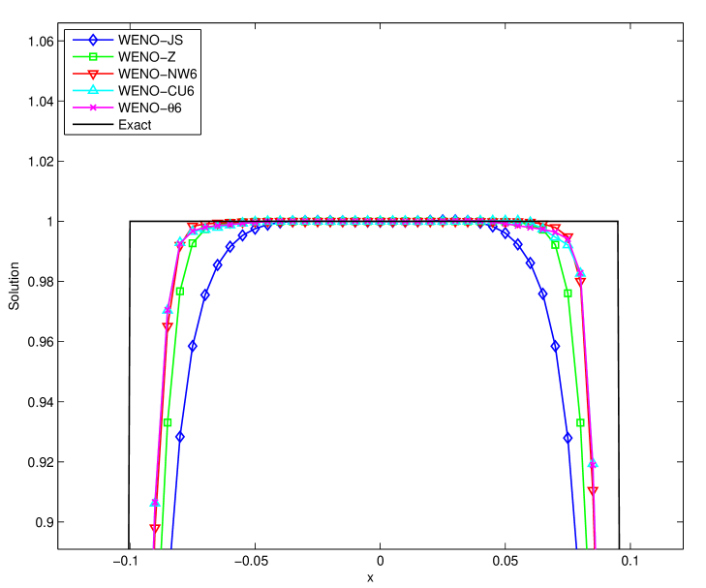Click y-axis tick label 0.9
Screen dimensions: 706x588
tap(45, 522)
